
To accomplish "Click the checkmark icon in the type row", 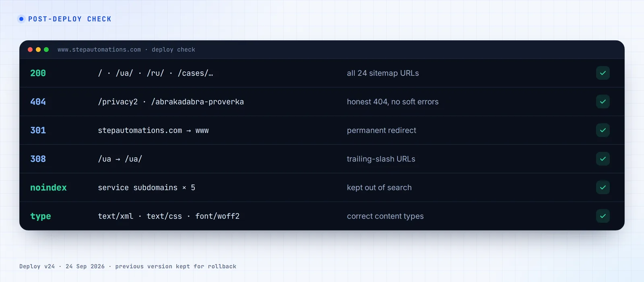I will [x=603, y=216].
